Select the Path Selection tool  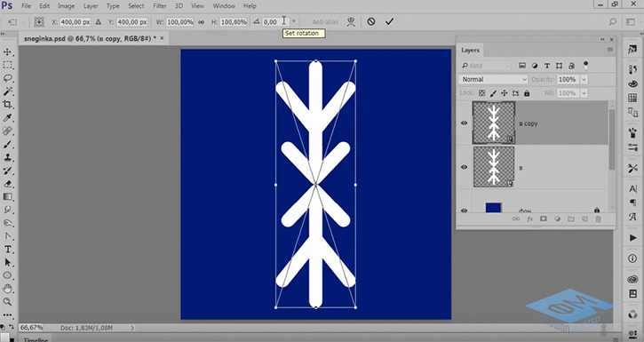(7, 262)
